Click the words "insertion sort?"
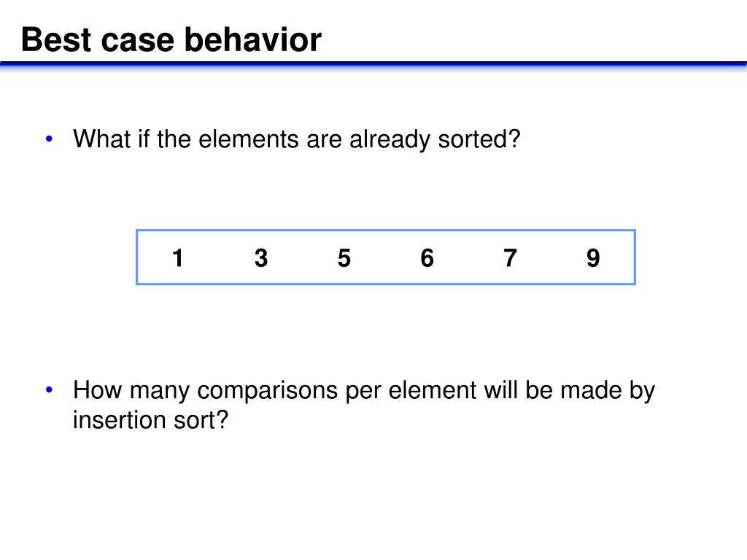The image size is (747, 560). 150,420
